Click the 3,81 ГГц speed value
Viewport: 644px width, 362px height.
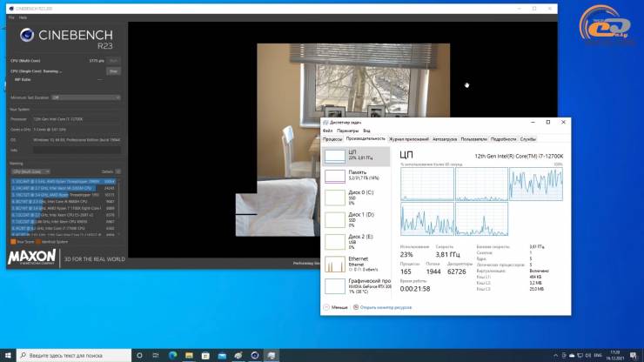click(447, 255)
